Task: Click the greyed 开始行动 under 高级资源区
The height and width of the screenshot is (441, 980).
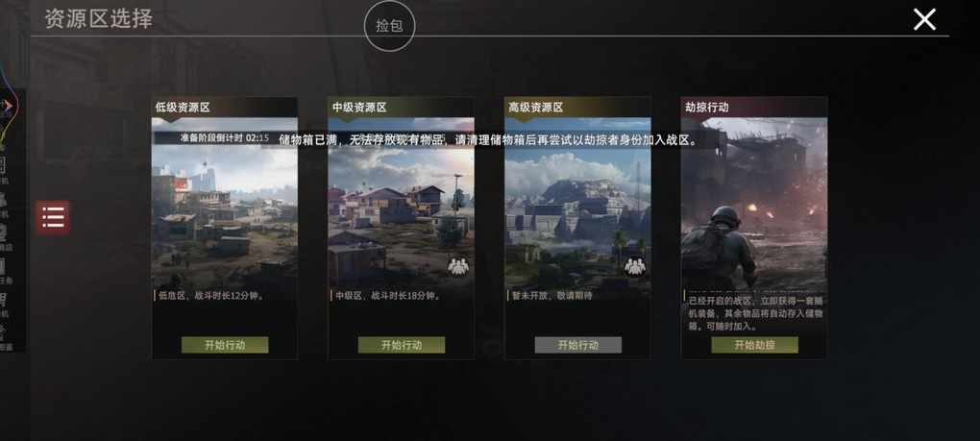Action: click(578, 345)
